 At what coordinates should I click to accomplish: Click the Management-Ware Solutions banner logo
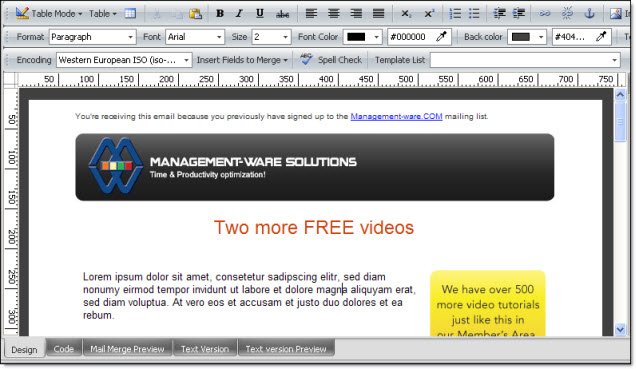tap(116, 165)
